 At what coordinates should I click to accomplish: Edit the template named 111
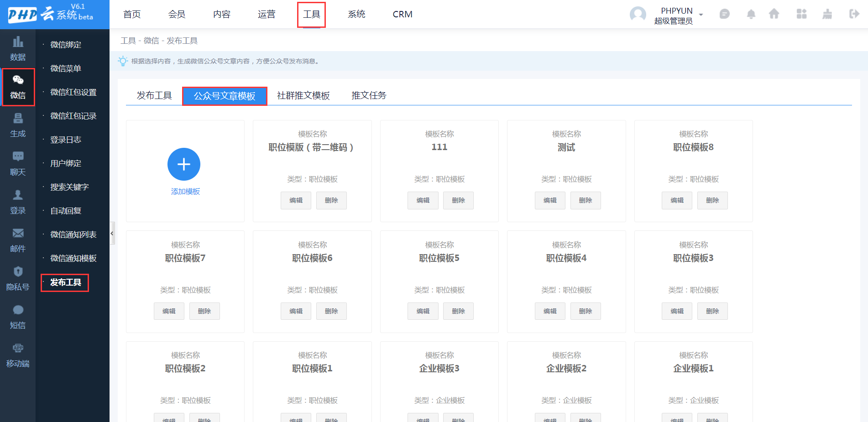(x=423, y=200)
